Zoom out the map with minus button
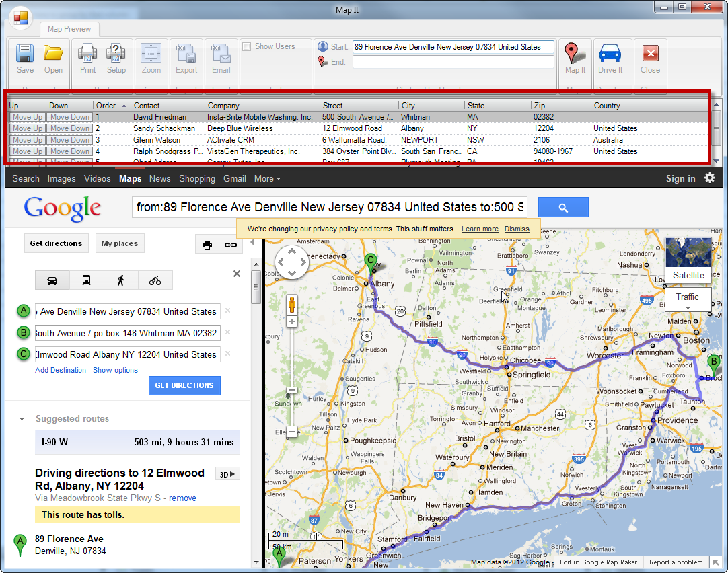 tap(291, 432)
